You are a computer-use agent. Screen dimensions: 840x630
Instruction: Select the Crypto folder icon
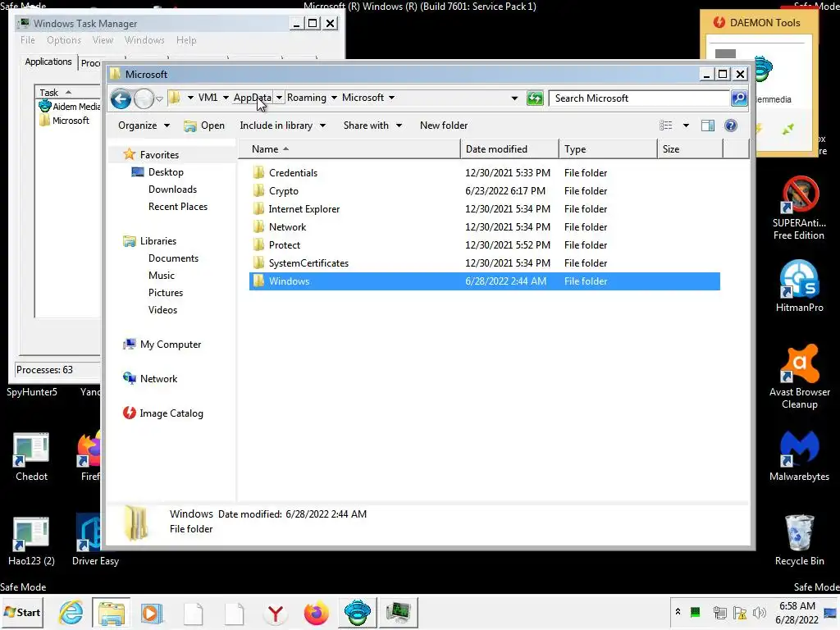(258, 190)
